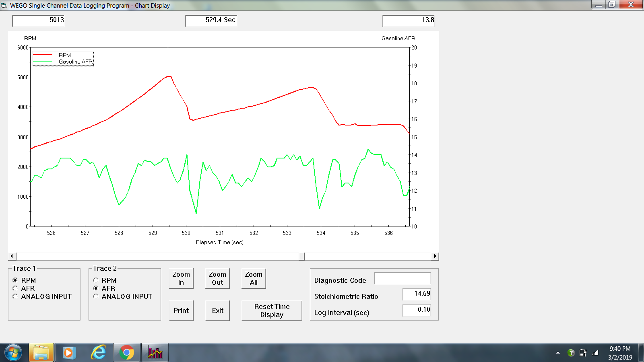644x362 pixels.
Task: Click the Stoichiometric Ratio value field
Action: [417, 294]
